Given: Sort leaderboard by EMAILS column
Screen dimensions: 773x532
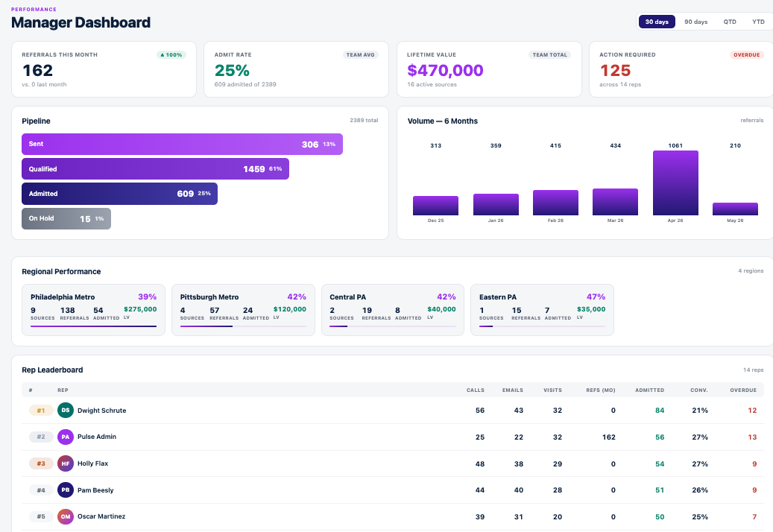Looking at the screenshot, I should (x=513, y=390).
